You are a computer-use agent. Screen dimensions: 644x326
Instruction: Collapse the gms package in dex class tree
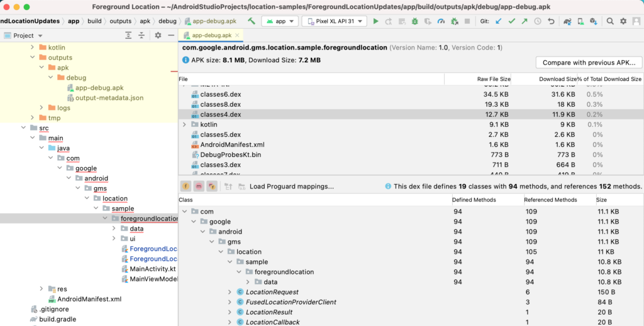click(x=211, y=242)
